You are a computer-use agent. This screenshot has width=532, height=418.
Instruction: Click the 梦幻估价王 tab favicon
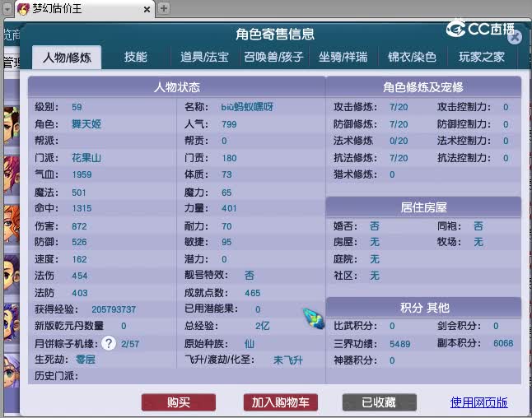[23, 9]
